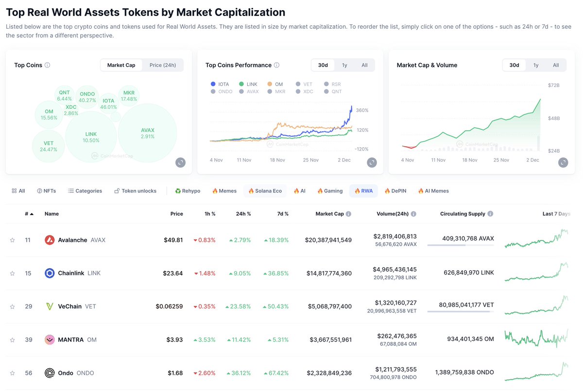This screenshot has width=583, height=392.
Task: Toggle LINK line in performance legend
Action: point(248,84)
